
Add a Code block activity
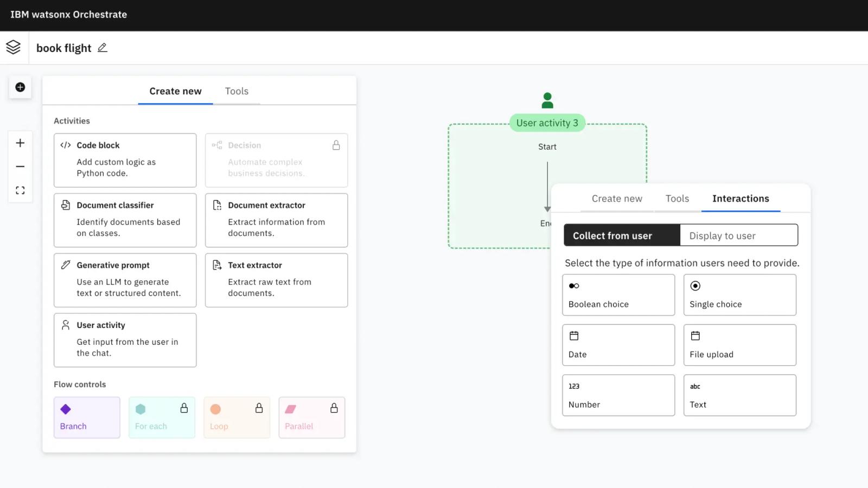click(x=125, y=160)
